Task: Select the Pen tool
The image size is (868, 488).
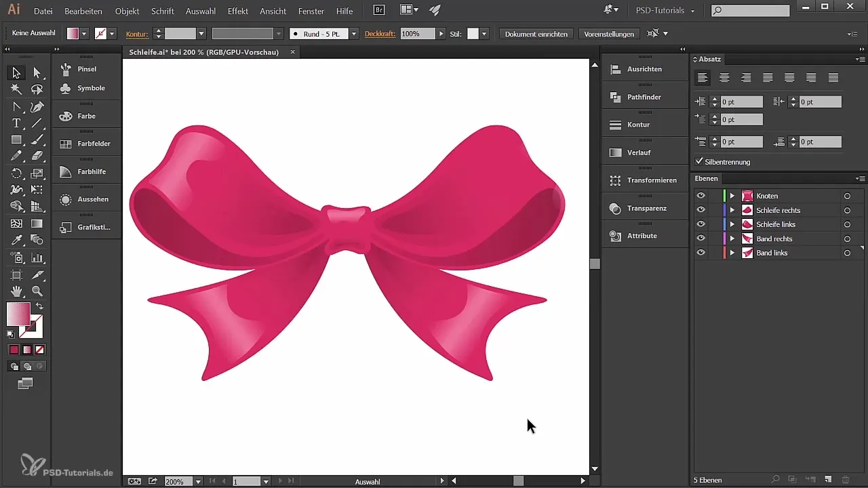Action: tap(37, 106)
